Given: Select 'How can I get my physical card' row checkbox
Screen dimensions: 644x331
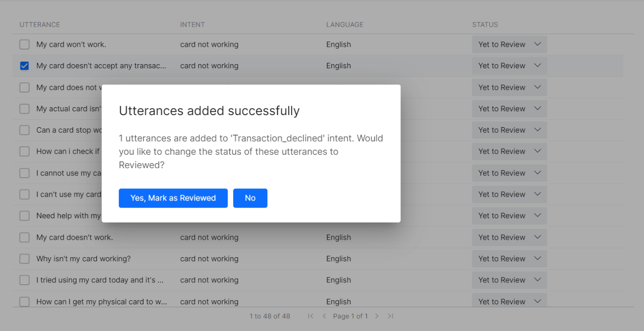Looking at the screenshot, I should (x=24, y=302).
